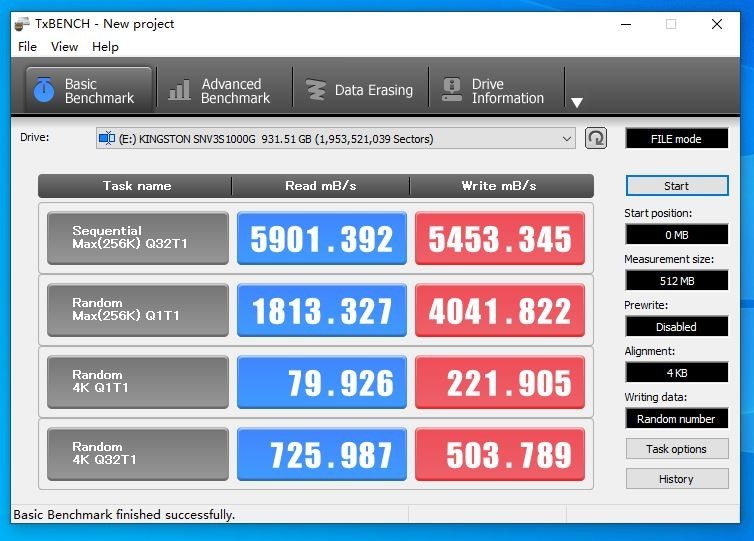Expand the toolbar overflow arrow

click(577, 102)
